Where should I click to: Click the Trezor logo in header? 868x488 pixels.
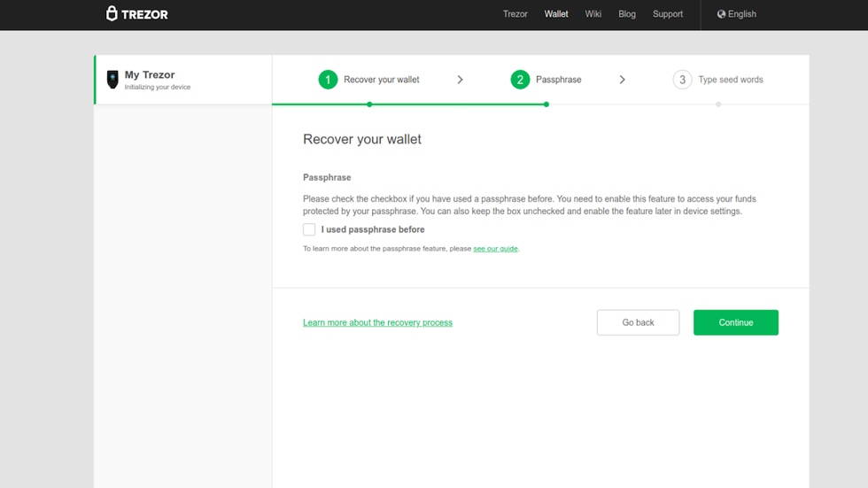137,14
